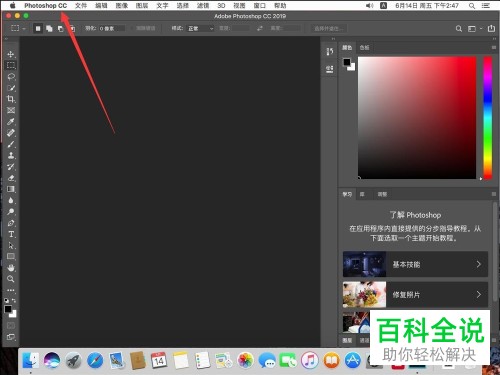This screenshot has width=500, height=375.
Task: Open the History panel icon
Action: 329,51
